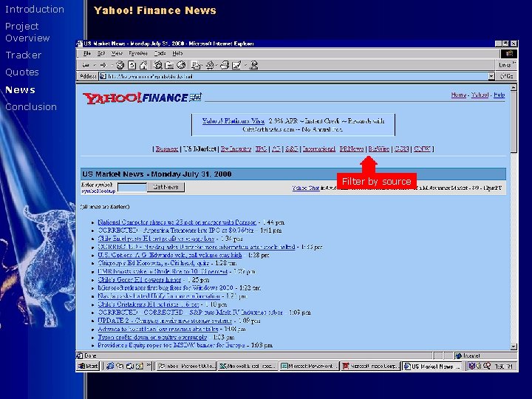Open the Favorites folder icon
Image resolution: width=532 pixels, height=399 pixels.
[169, 65]
